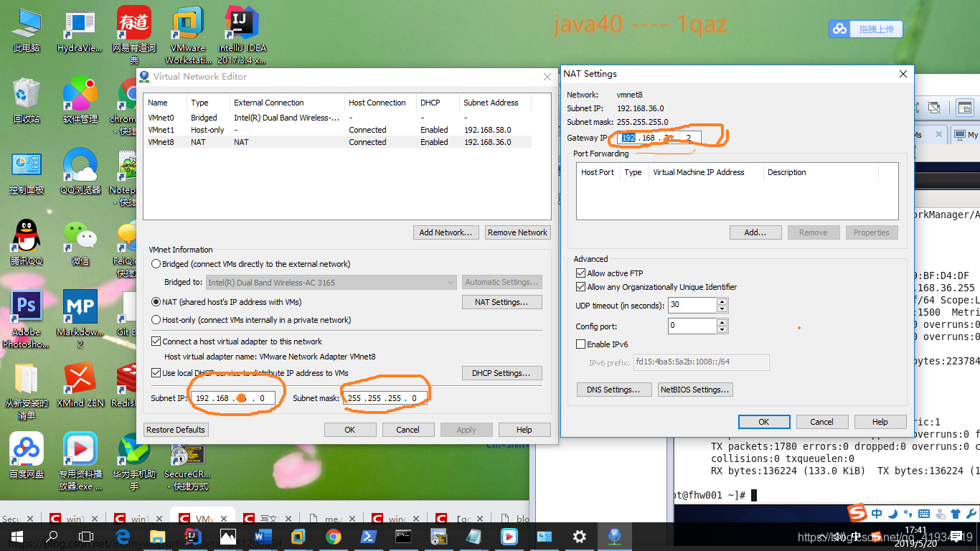Open the 控制面板 Control Panel icon
This screenshot has width=980, height=551.
pyautogui.click(x=27, y=172)
